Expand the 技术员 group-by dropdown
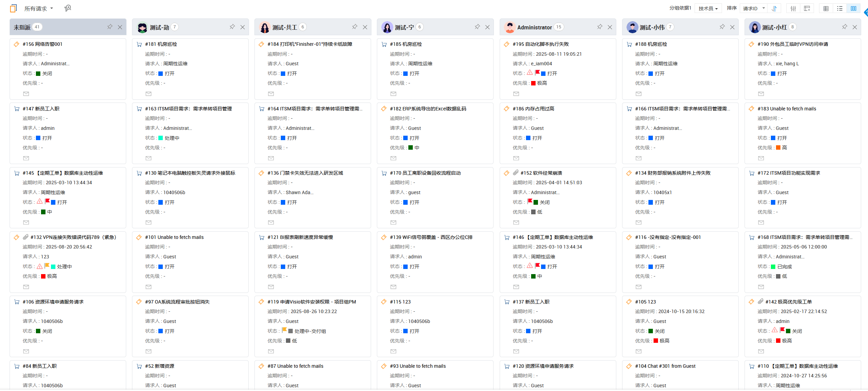The width and height of the screenshot is (868, 391). pos(708,9)
